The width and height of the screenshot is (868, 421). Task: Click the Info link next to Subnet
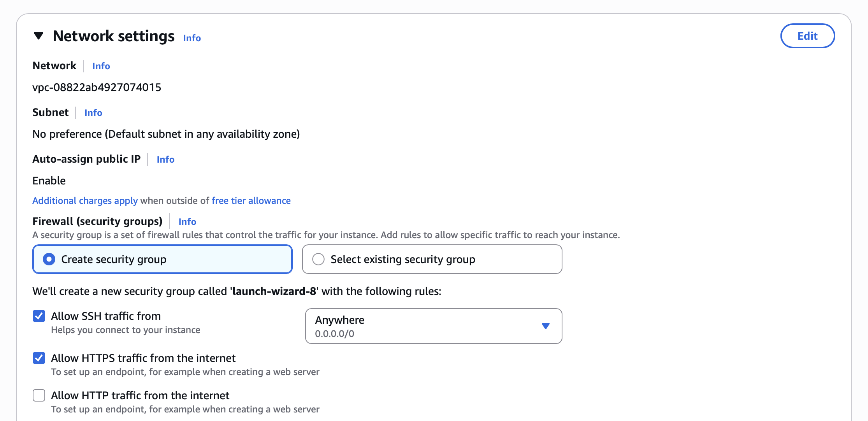[x=93, y=113]
